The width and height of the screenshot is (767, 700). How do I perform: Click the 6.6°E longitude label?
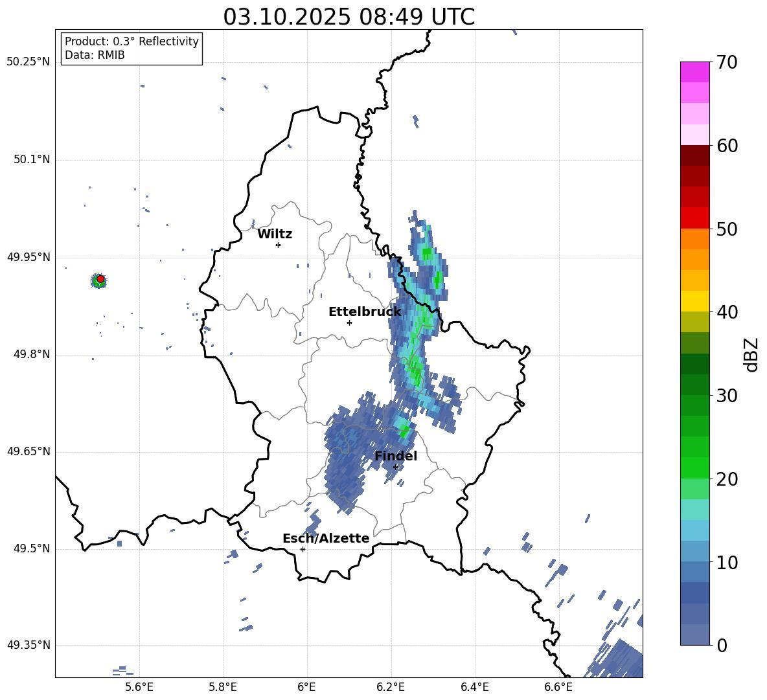[558, 687]
